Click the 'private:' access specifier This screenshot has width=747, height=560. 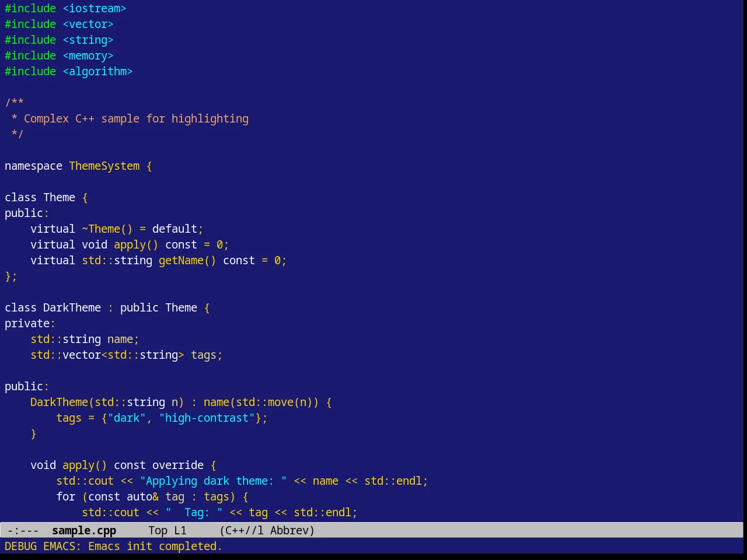click(30, 323)
